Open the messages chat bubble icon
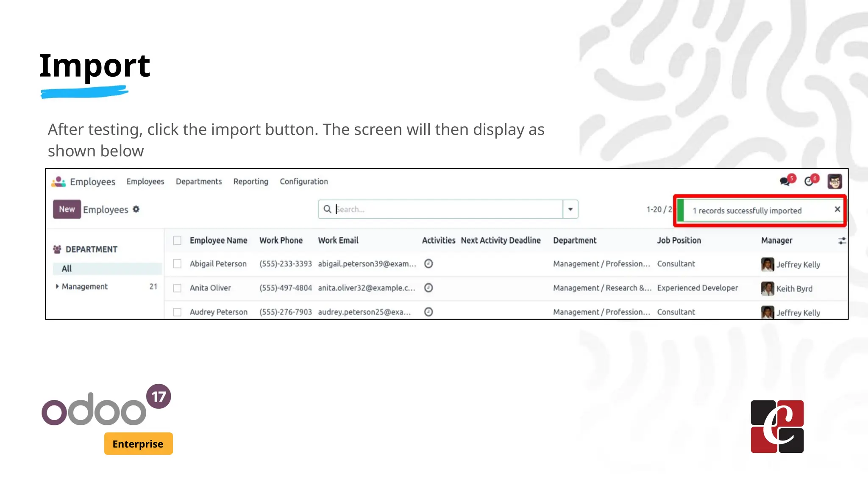The height and width of the screenshot is (488, 868). coord(785,181)
